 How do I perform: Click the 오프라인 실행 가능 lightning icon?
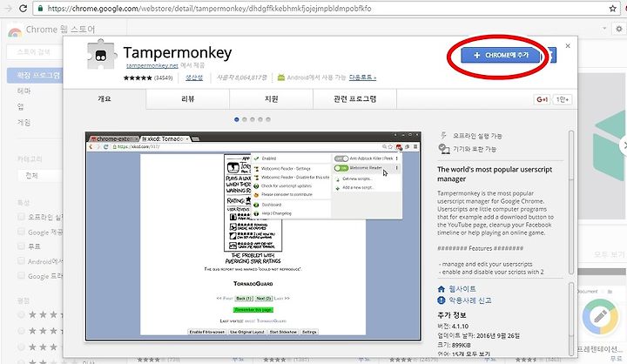(x=443, y=136)
